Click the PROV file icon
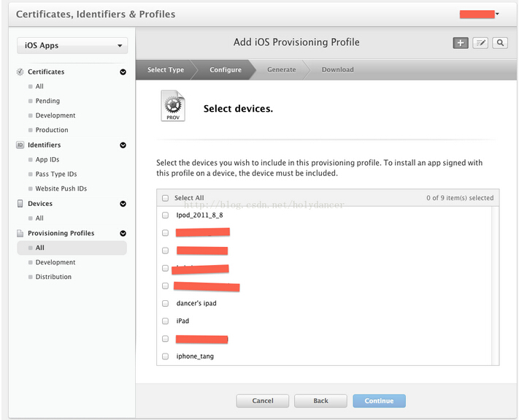The image size is (519, 420). click(x=173, y=106)
